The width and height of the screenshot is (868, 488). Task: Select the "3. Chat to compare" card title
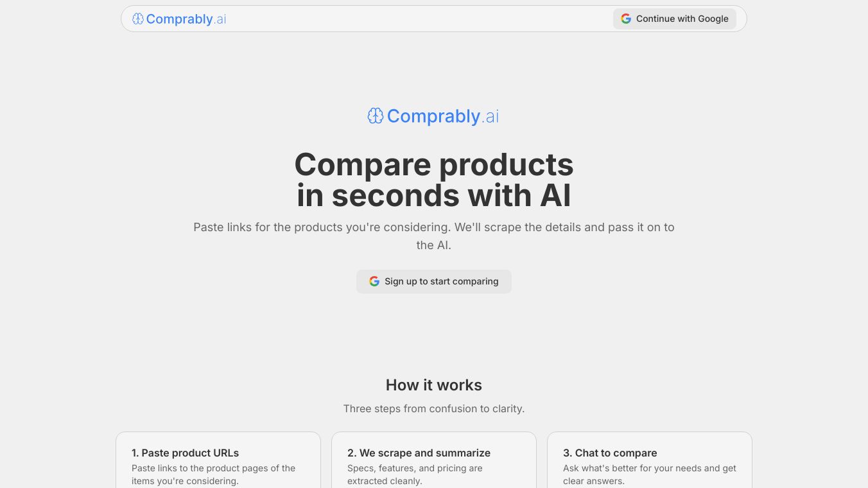[x=610, y=453]
